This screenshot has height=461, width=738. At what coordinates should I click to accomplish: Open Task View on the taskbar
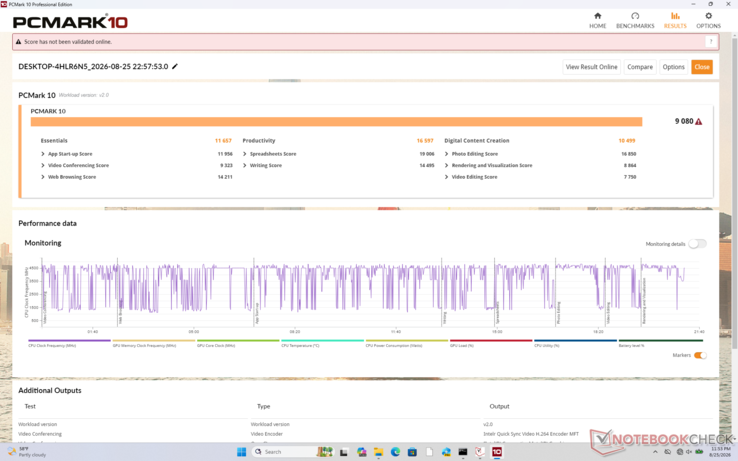(344, 452)
